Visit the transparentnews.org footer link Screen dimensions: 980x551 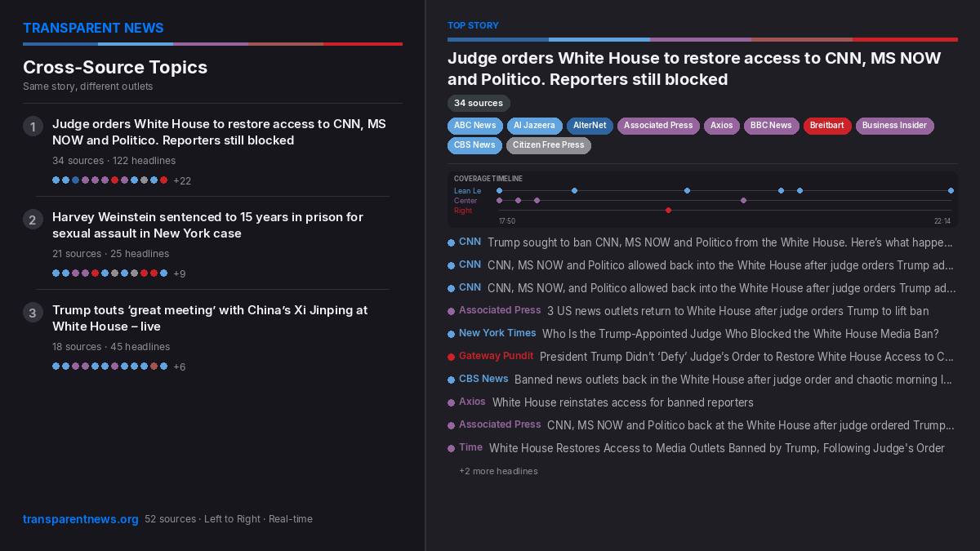click(81, 519)
